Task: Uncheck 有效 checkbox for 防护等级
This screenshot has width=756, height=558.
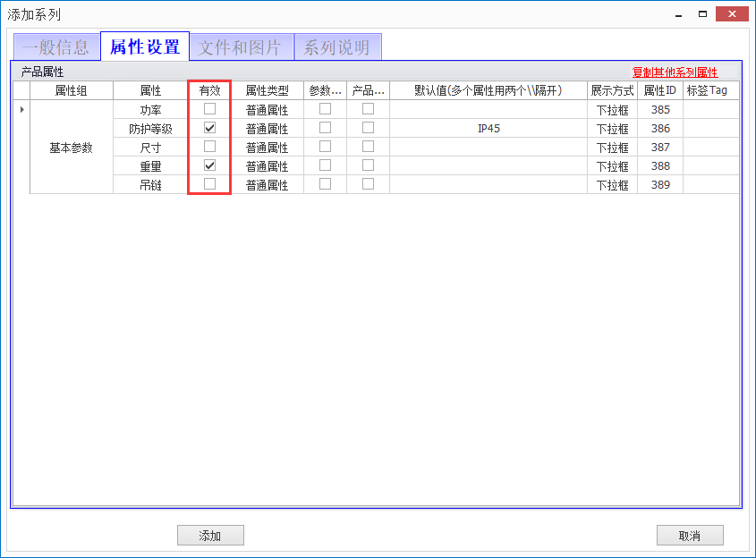Action: (x=209, y=128)
